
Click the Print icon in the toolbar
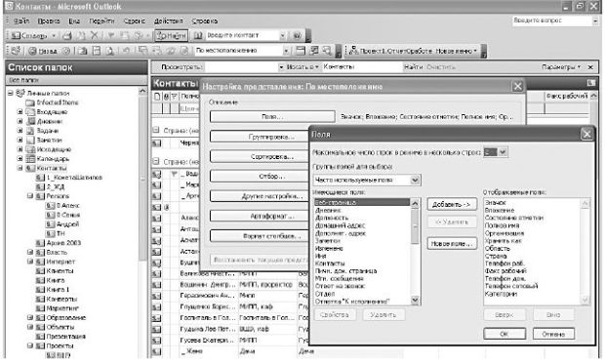(67, 35)
